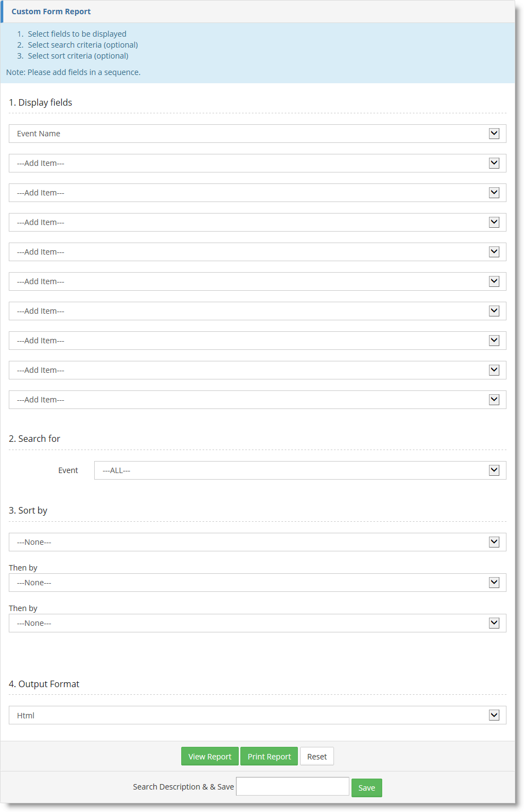Expand the Output Format Html dropdown
524x812 pixels.
coord(257,715)
